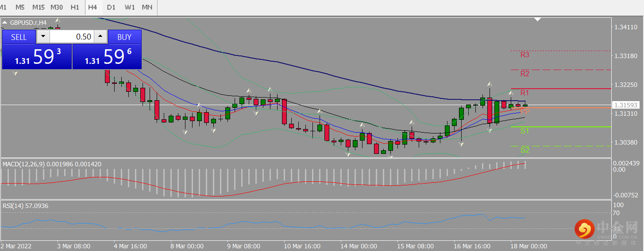This screenshot has width=644, height=251.
Task: Click price scale value 1.33180
Action: coord(626,56)
